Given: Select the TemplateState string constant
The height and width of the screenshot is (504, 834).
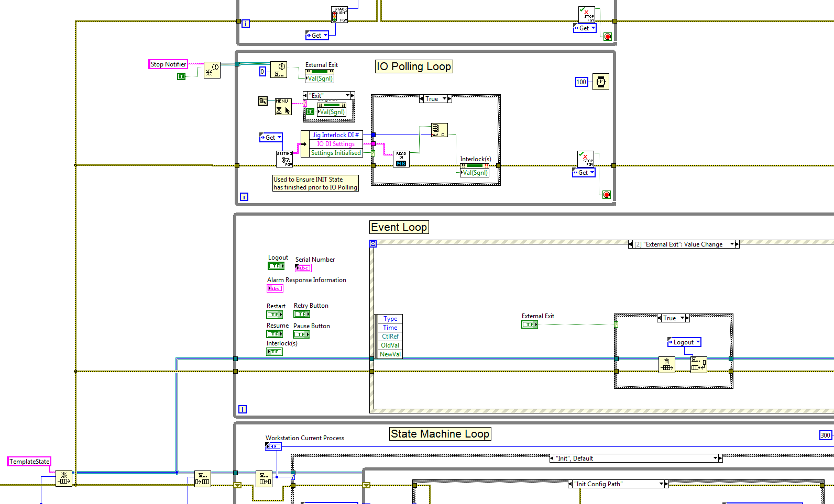Looking at the screenshot, I should pyautogui.click(x=29, y=462).
